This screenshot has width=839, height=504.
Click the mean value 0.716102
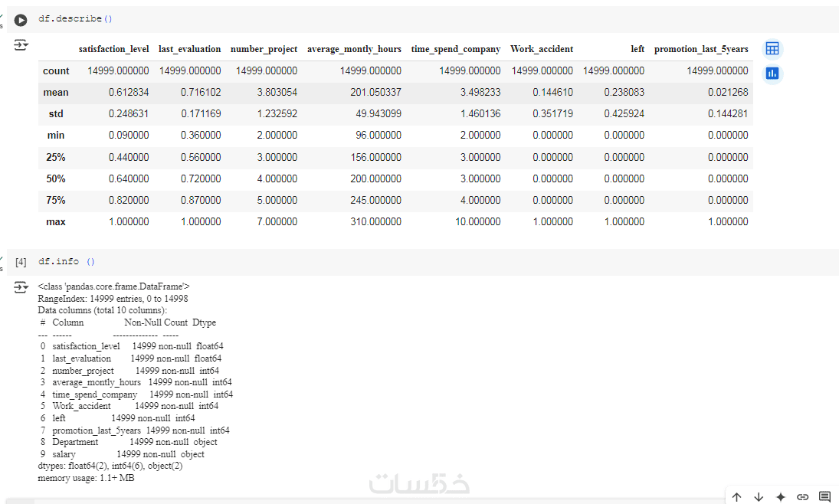(x=201, y=93)
